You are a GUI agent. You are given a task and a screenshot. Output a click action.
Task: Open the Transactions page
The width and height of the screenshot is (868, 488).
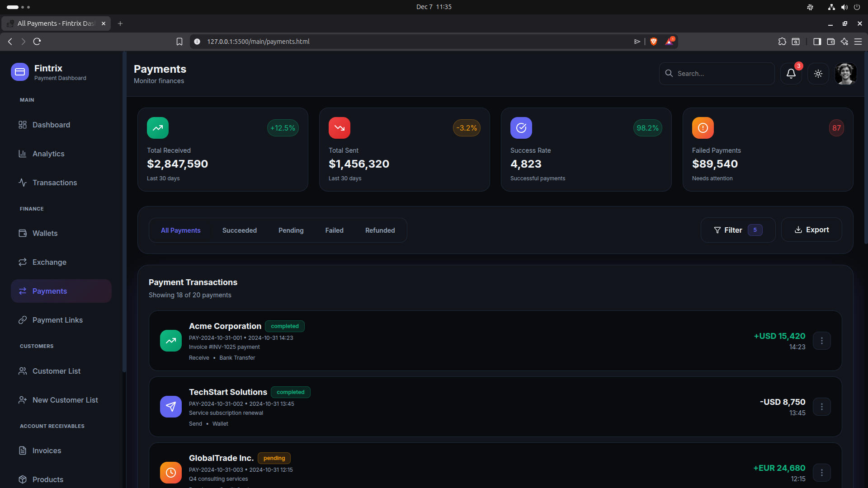coord(55,183)
